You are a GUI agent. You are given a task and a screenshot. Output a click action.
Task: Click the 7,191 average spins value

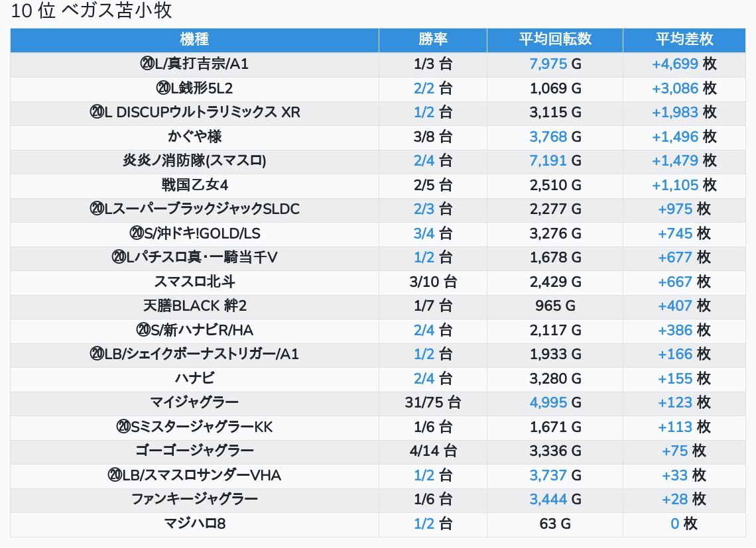[x=548, y=161]
